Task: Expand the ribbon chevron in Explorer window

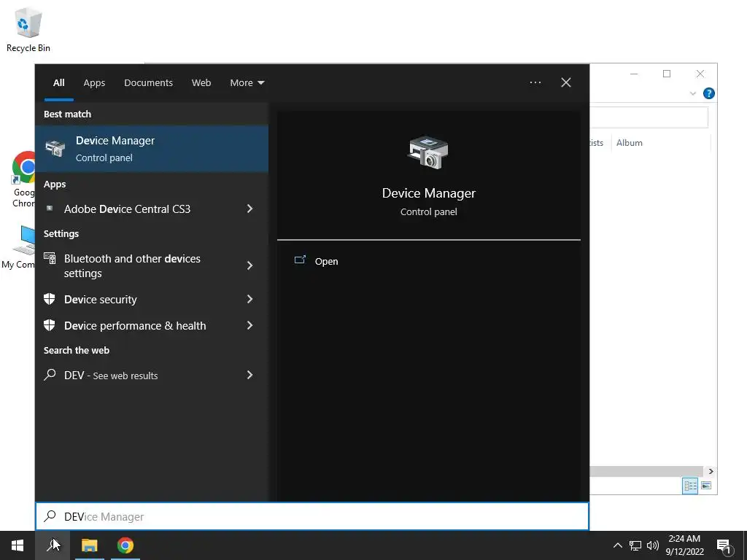Action: coord(693,93)
